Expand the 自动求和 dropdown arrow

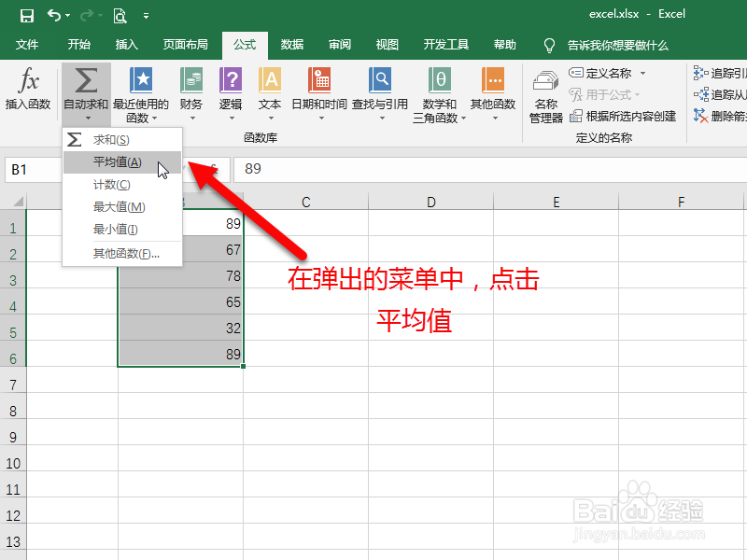(x=88, y=119)
